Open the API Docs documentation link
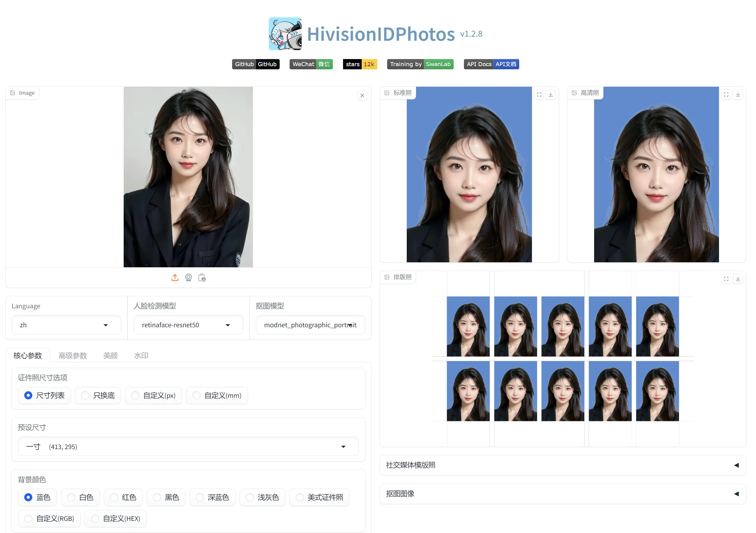This screenshot has width=756, height=533. point(491,64)
